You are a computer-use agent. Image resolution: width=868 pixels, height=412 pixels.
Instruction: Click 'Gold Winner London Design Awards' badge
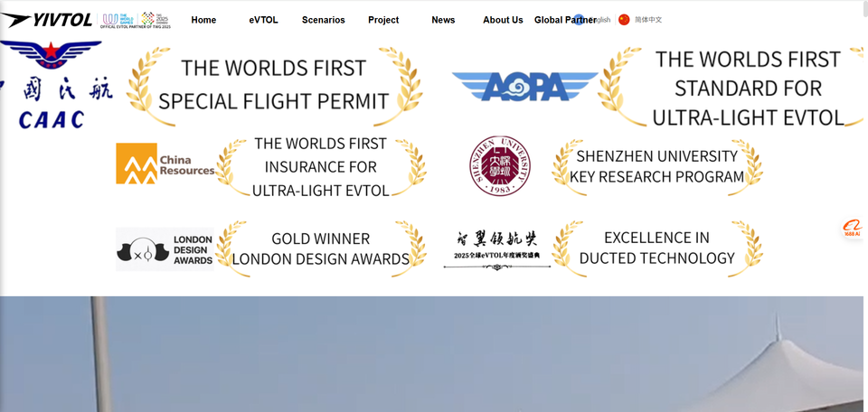(x=321, y=248)
